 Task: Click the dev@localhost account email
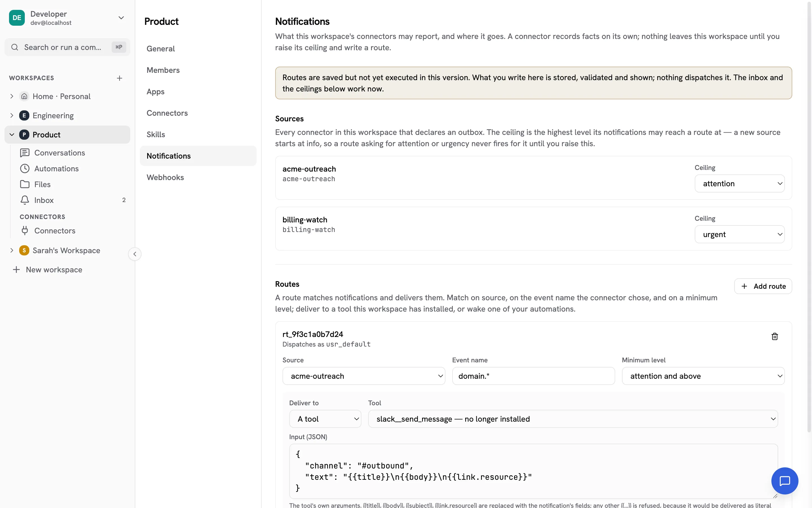pos(51,23)
